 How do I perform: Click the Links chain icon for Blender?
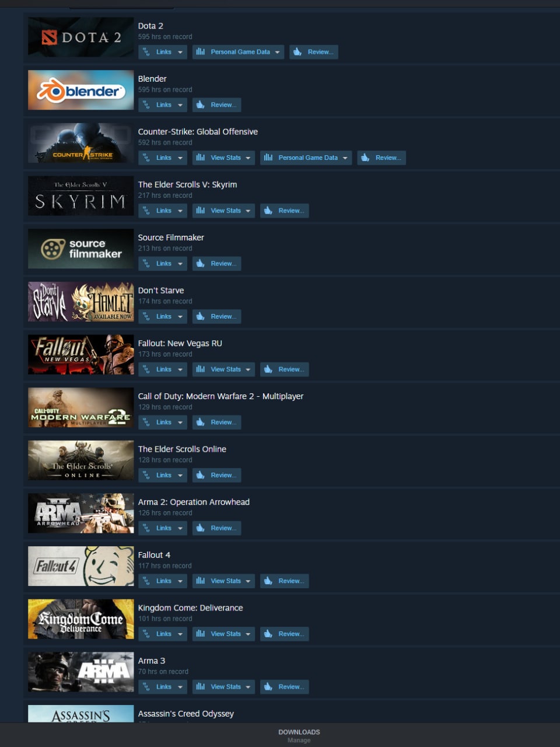(146, 105)
